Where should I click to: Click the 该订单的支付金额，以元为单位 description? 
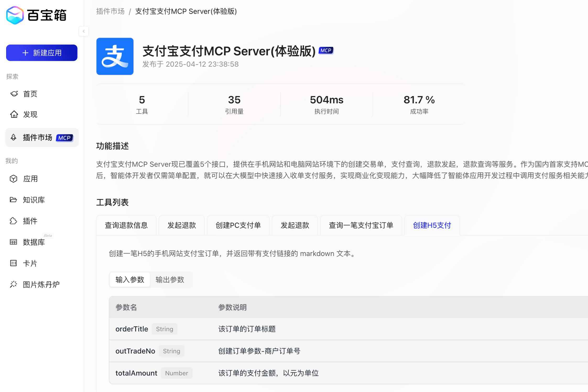coord(268,373)
